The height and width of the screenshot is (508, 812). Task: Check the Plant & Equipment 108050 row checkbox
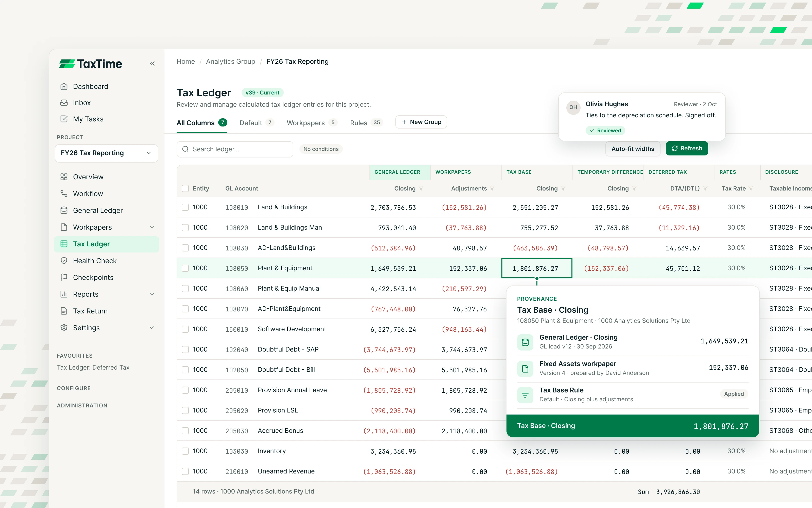click(185, 268)
